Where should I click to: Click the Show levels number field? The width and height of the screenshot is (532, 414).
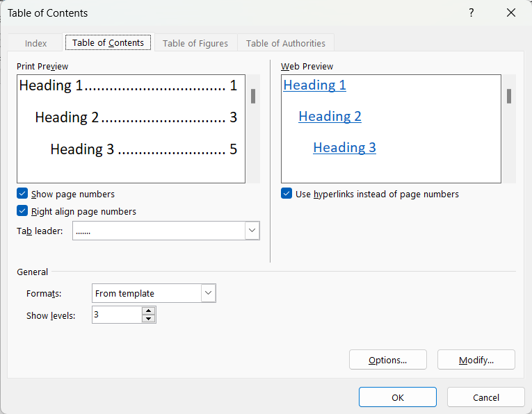(x=116, y=315)
